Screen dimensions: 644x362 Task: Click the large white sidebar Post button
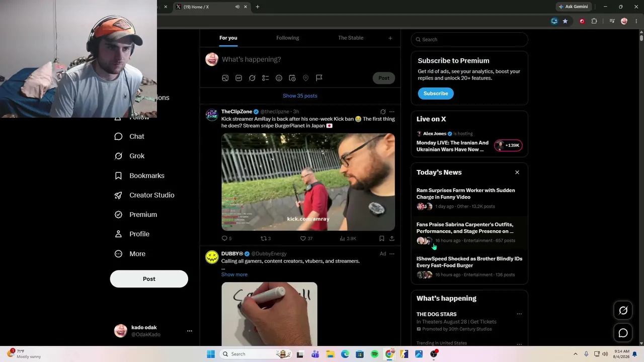pyautogui.click(x=149, y=279)
